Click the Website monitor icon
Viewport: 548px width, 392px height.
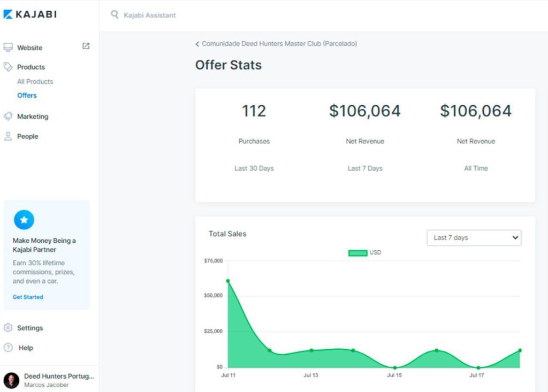coord(8,48)
